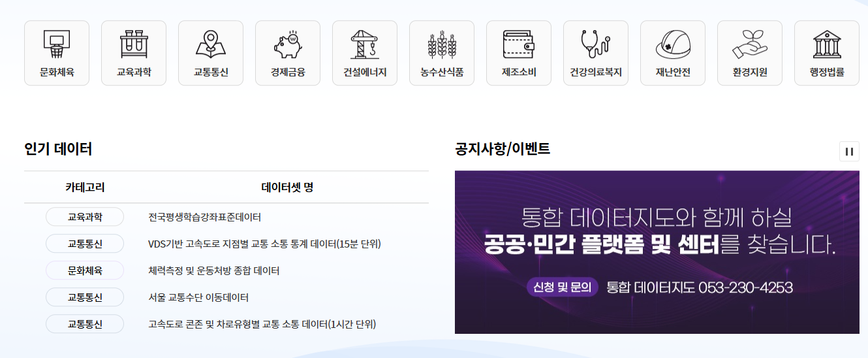This screenshot has height=358, width=868.
Task: Open VDS기반 고속도로 지점별 교통 소통 통계 데이터
Action: pyautogui.click(x=264, y=244)
